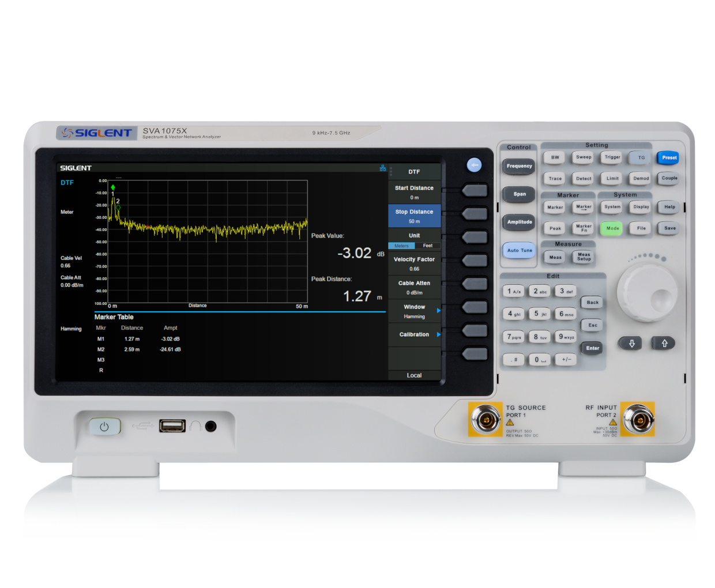This screenshot has width=715, height=588.
Task: Hit the up arrow key
Action: tap(664, 344)
